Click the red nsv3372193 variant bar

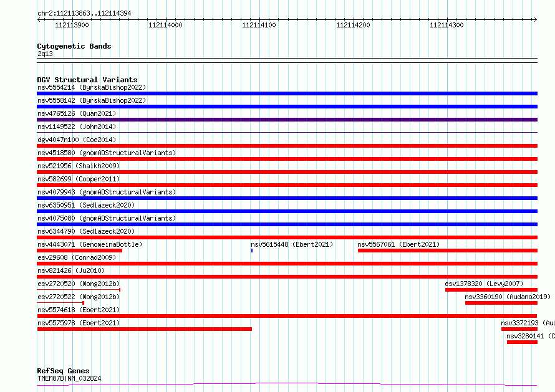point(519,329)
